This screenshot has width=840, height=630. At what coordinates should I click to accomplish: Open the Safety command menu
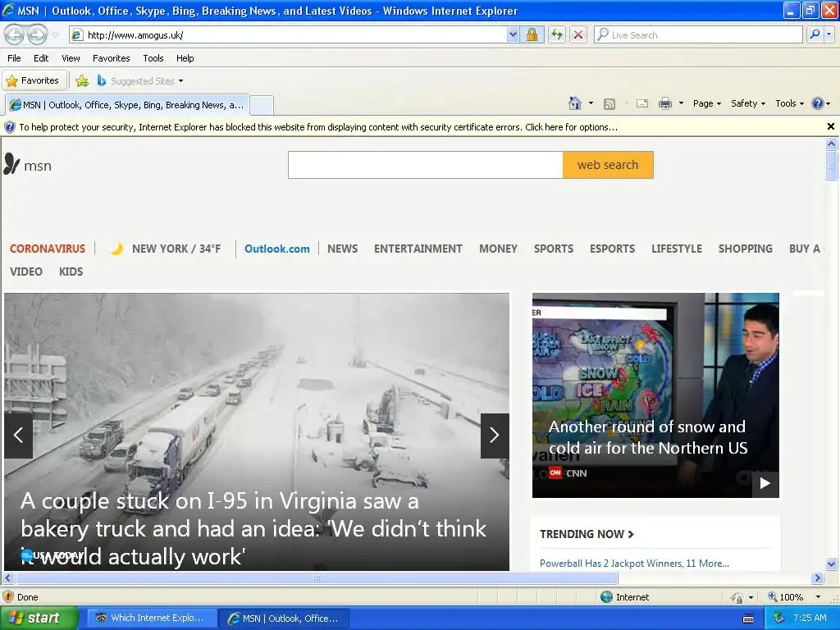pos(748,103)
